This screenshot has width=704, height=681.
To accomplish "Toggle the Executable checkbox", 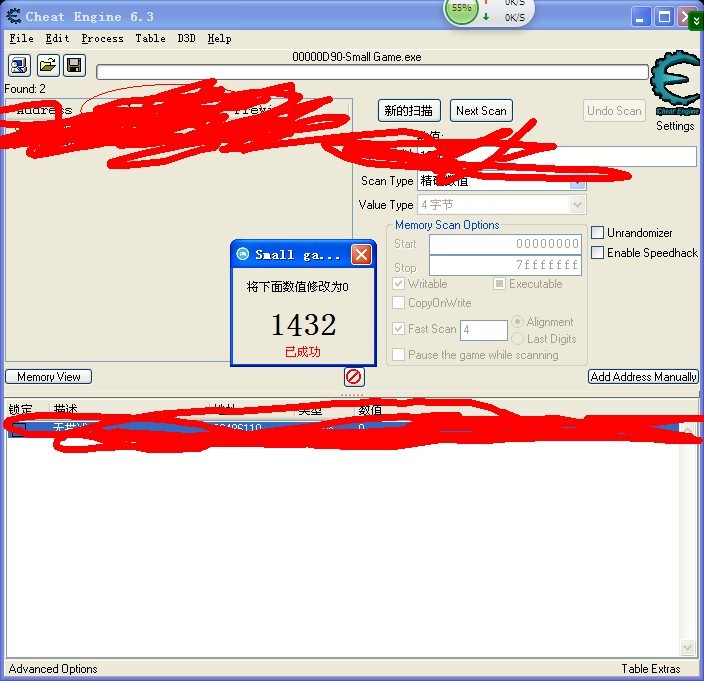I will pos(499,283).
